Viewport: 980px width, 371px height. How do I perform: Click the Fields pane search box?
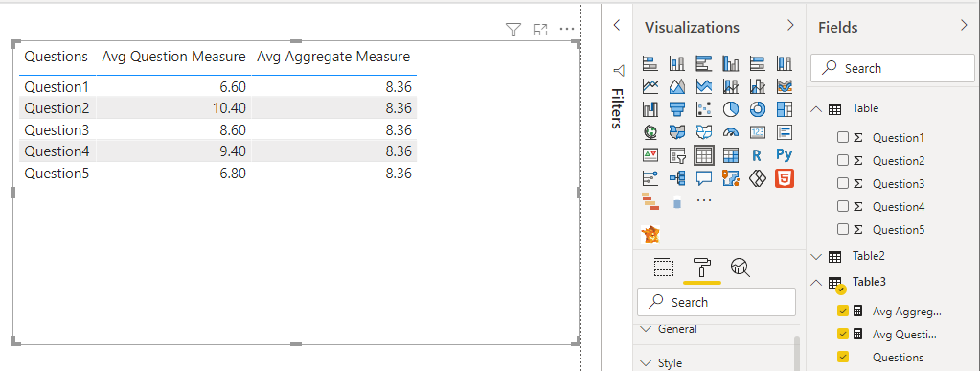(893, 68)
